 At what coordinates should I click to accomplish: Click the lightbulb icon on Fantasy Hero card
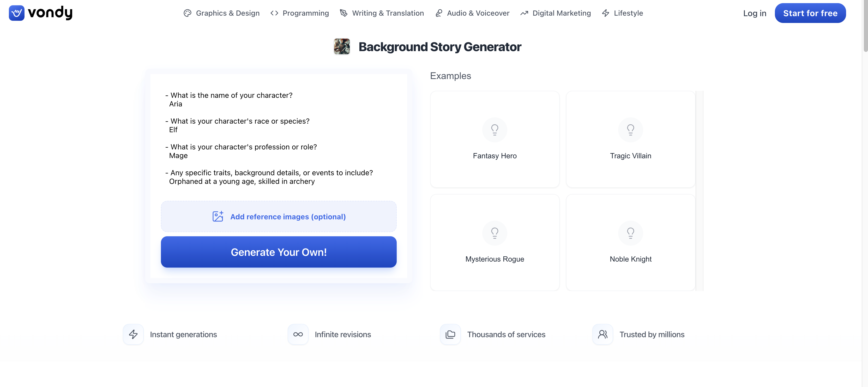[x=494, y=130]
